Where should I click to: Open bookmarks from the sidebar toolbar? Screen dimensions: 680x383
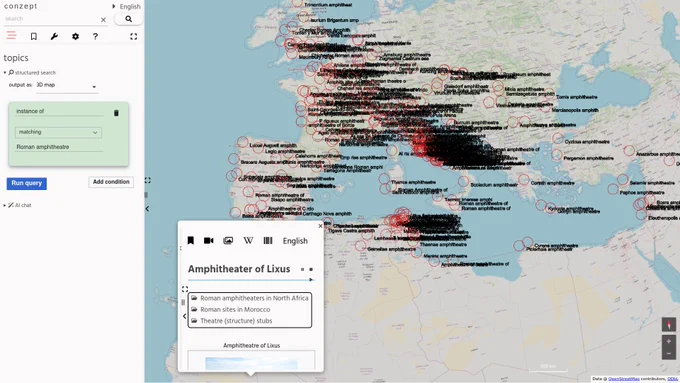point(33,36)
